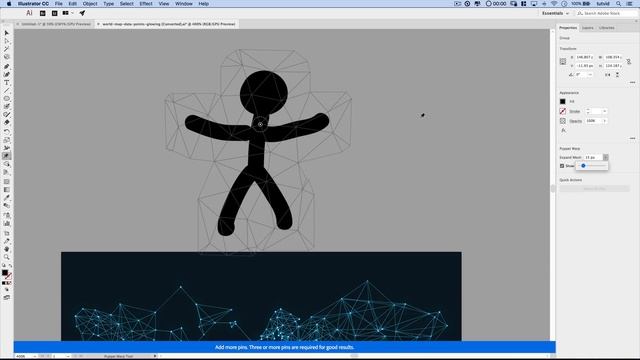Open the Expand Mesh value dropdown
Screen dimensions: 640x360
pos(606,158)
